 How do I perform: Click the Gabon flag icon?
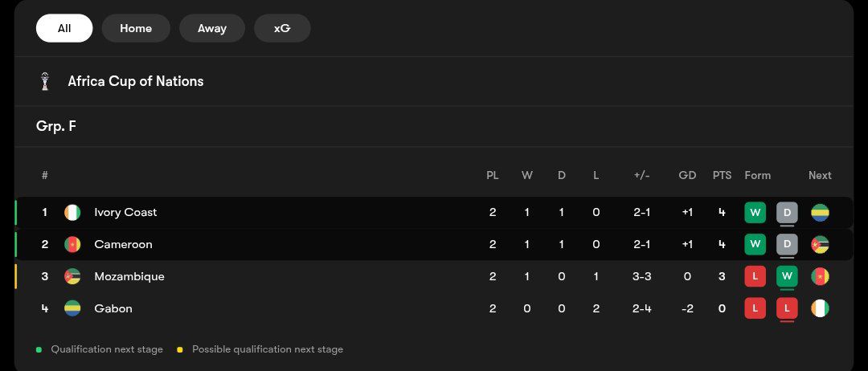click(x=72, y=308)
